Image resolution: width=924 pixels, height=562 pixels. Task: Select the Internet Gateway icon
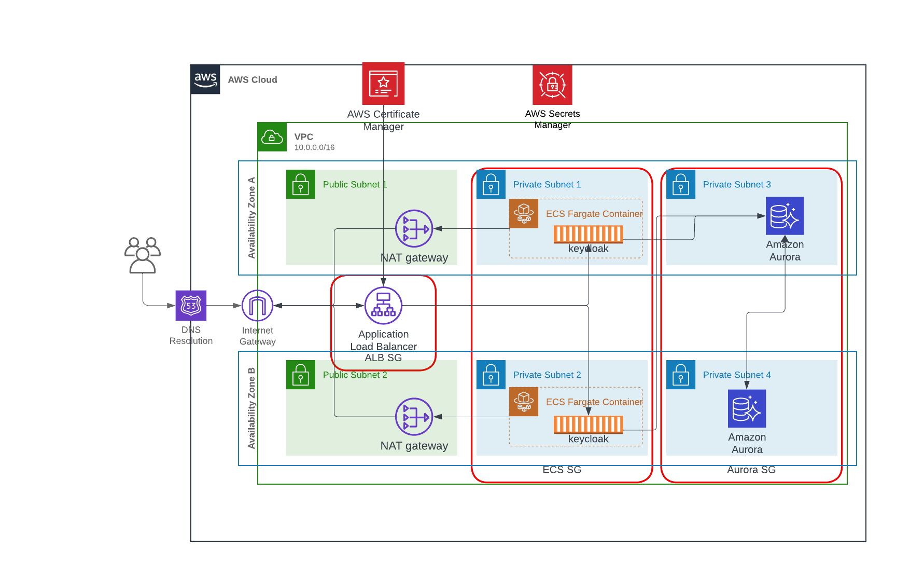(x=257, y=306)
